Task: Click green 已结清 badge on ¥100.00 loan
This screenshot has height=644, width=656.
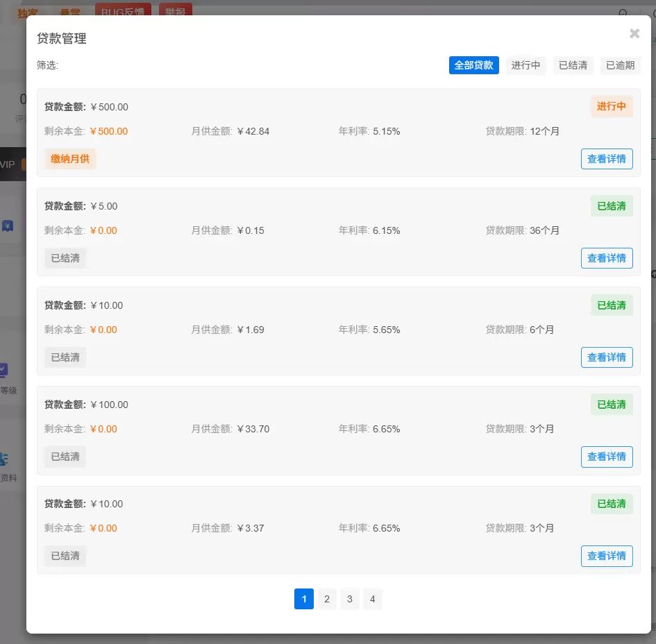Action: (612, 405)
